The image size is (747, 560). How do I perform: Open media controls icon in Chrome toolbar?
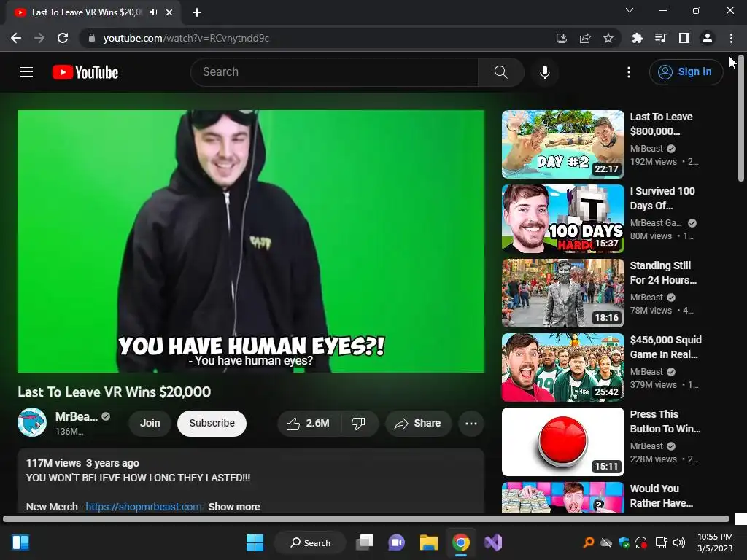[660, 38]
